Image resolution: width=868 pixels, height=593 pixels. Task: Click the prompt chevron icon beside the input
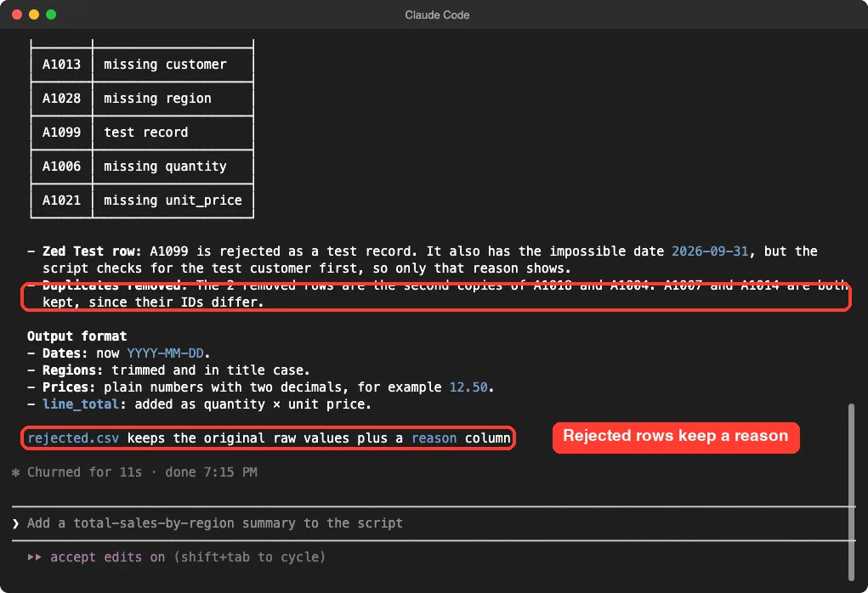pyautogui.click(x=15, y=523)
